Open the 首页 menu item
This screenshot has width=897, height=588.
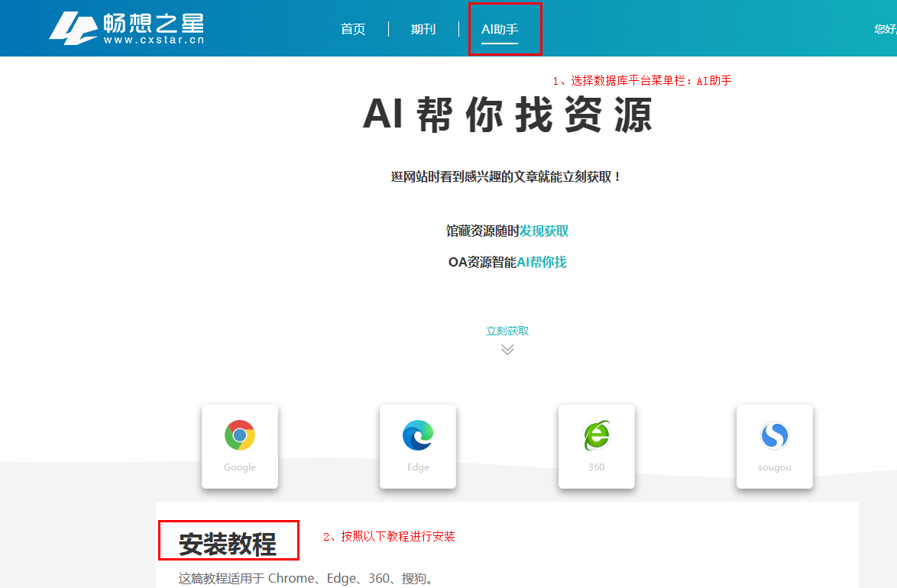353,29
